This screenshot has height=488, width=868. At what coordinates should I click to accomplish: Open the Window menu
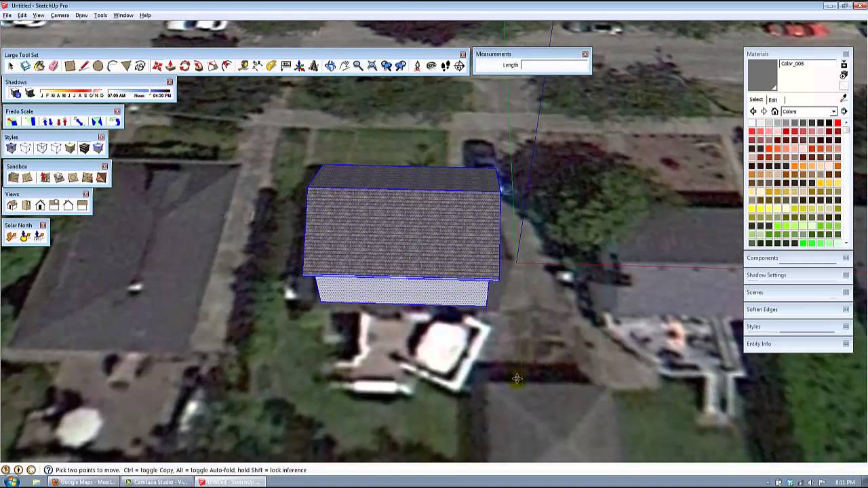[123, 15]
